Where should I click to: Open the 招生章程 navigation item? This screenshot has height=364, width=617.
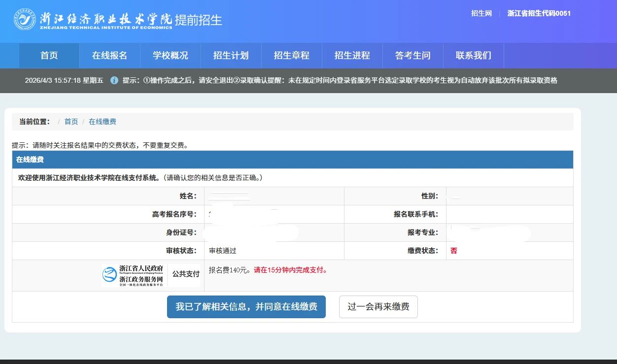point(291,56)
